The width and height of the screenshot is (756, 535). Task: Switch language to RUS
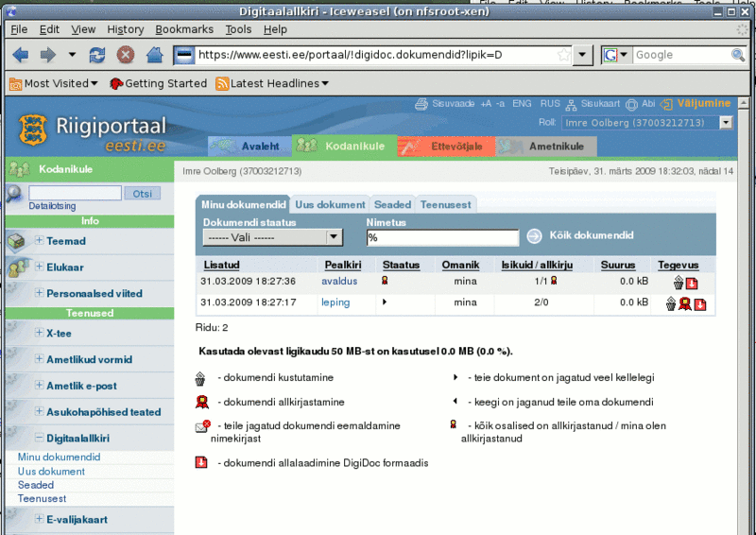[550, 104]
